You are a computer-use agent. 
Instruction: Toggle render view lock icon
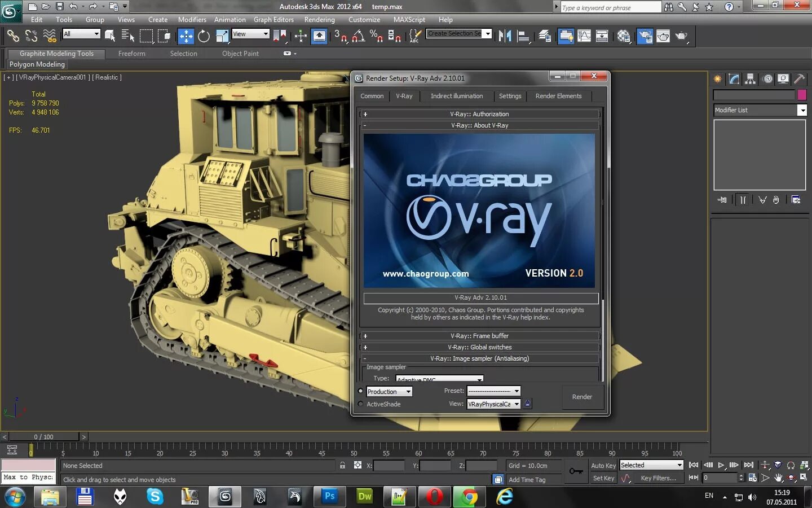tap(528, 404)
